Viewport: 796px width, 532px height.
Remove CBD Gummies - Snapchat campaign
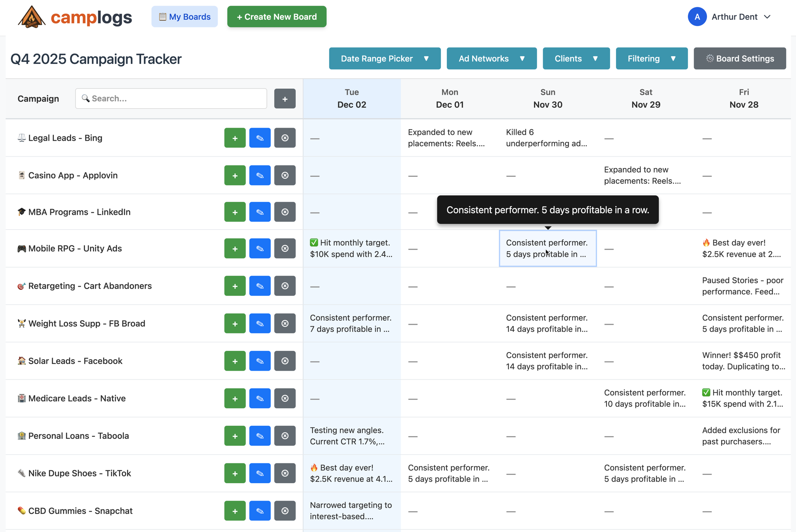[x=285, y=511]
